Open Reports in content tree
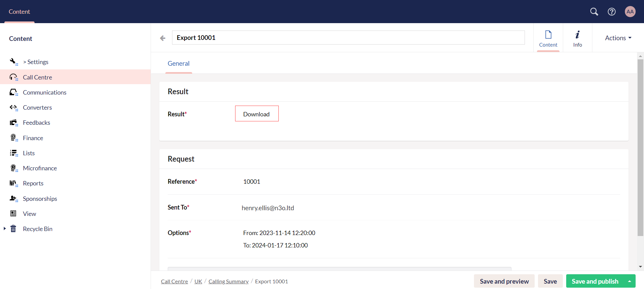Screen dimensions: 644x289 33,183
